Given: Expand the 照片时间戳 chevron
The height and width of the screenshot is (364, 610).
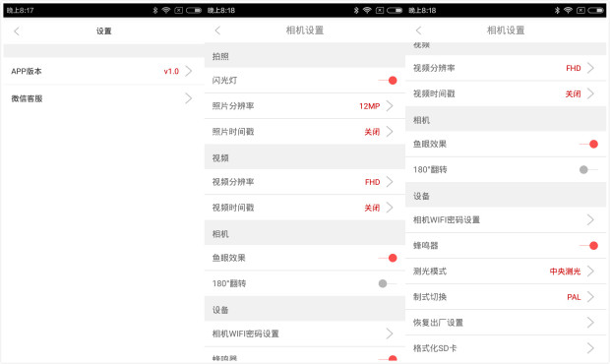Looking at the screenshot, I should [390, 132].
